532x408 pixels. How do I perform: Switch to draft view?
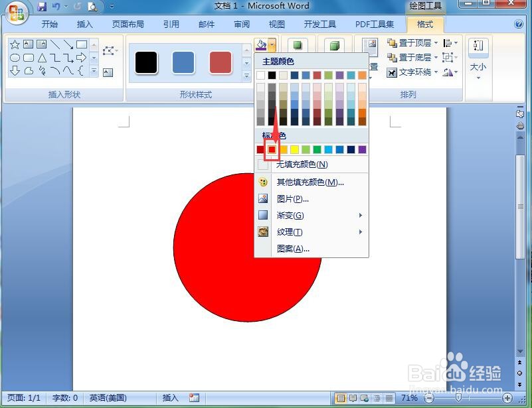[x=389, y=398]
